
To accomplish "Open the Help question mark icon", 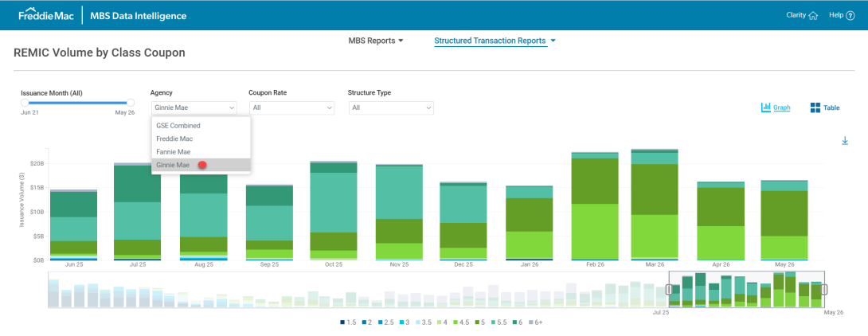I will tap(850, 15).
